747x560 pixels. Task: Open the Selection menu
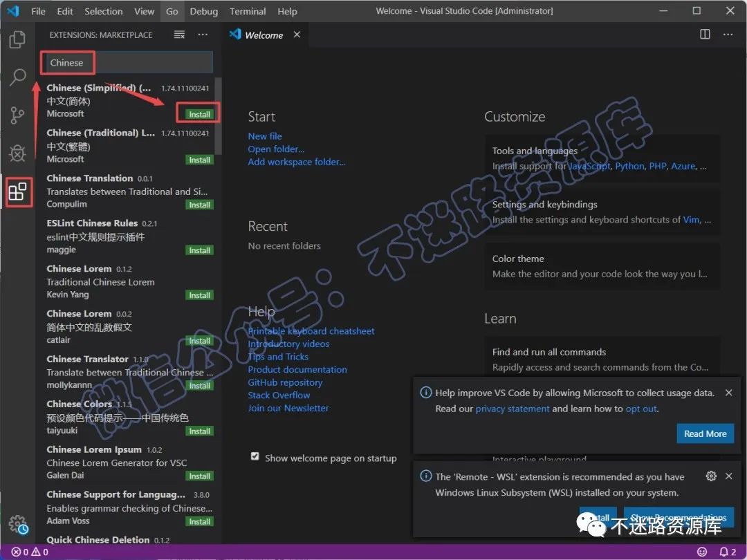[103, 11]
